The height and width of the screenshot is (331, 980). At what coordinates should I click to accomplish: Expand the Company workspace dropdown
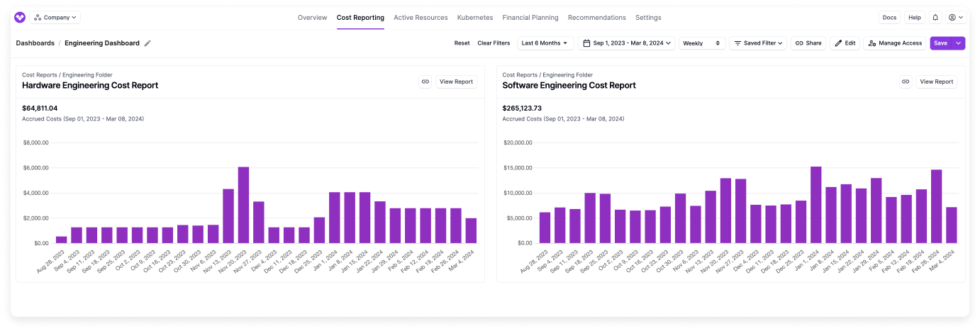56,18
